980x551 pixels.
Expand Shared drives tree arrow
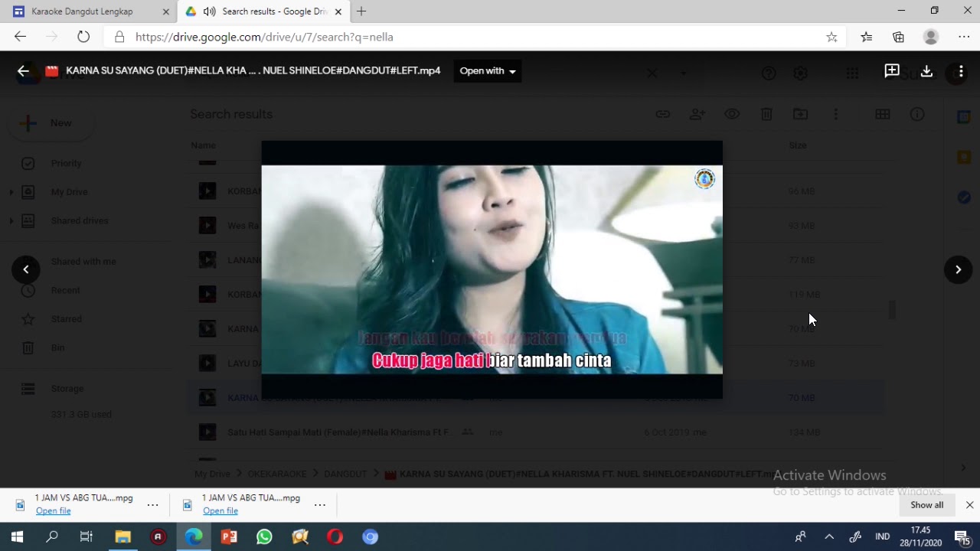click(x=11, y=221)
